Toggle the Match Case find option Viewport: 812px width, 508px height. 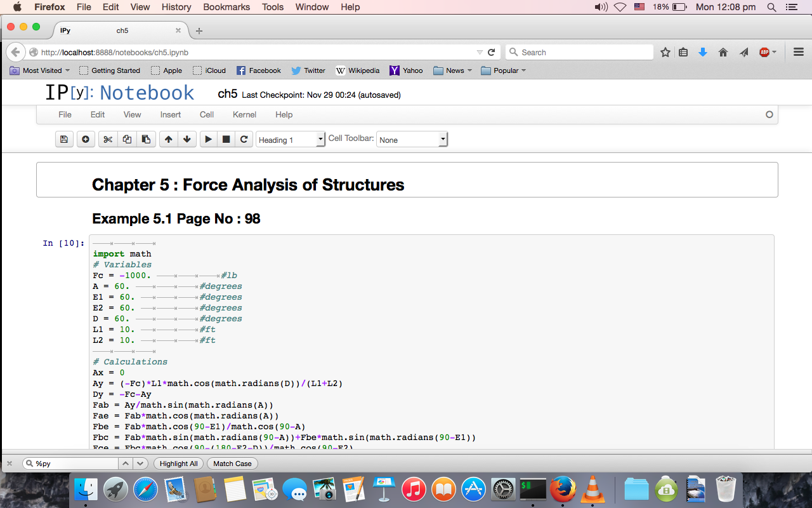pos(232,464)
